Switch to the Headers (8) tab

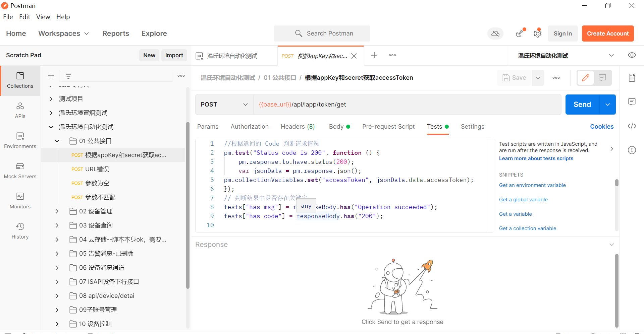pyautogui.click(x=298, y=127)
